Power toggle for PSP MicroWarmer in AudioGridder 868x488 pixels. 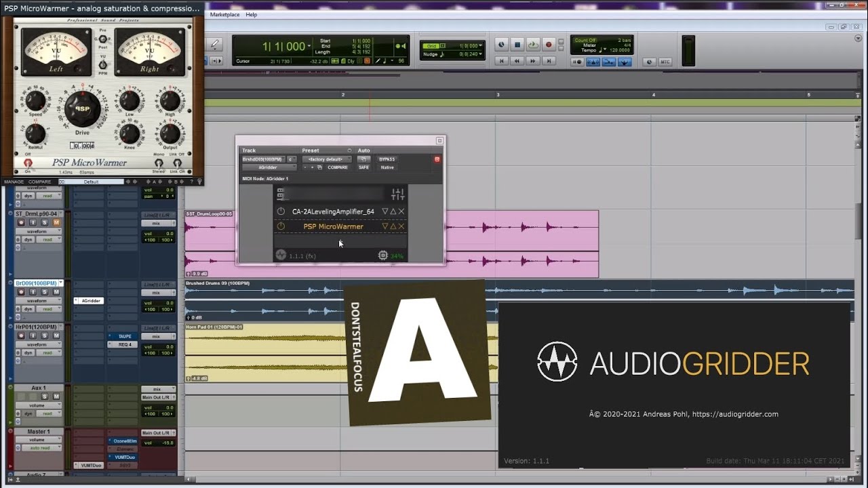coord(281,226)
